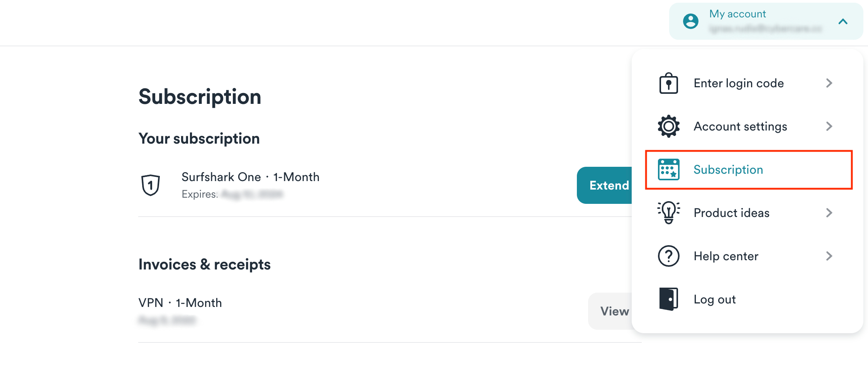Click the lock icon beside Enter login code

click(668, 83)
